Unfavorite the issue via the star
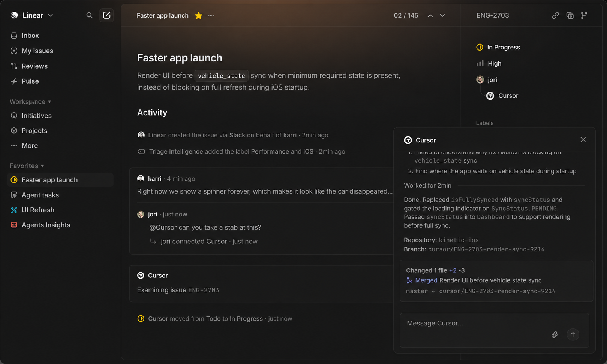Image resolution: width=607 pixels, height=364 pixels. coord(198,15)
